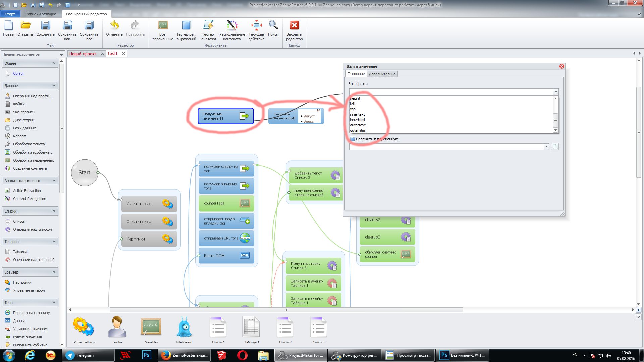Select Переход на страницу tool
This screenshot has width=644, height=362.
click(31, 313)
